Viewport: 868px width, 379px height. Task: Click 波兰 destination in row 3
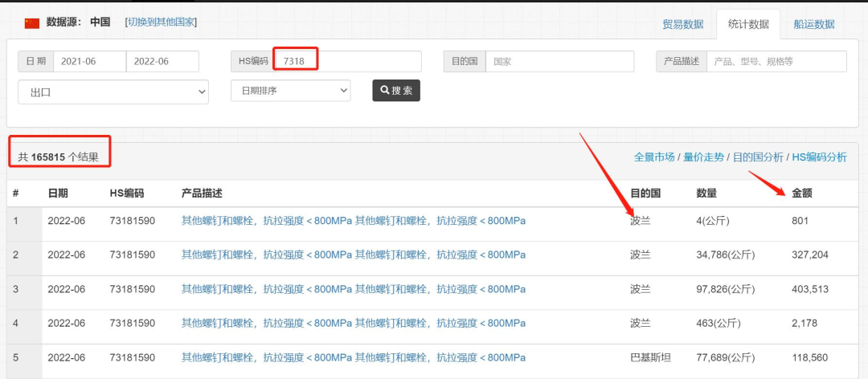click(641, 289)
